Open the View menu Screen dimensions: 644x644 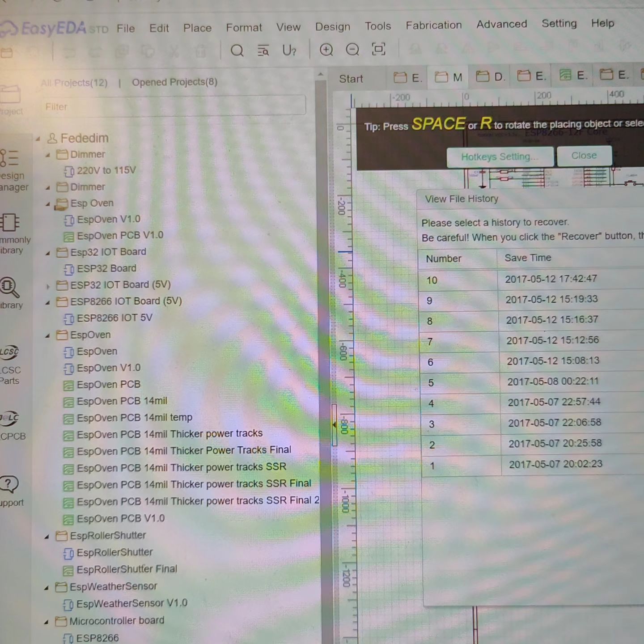pos(288,27)
